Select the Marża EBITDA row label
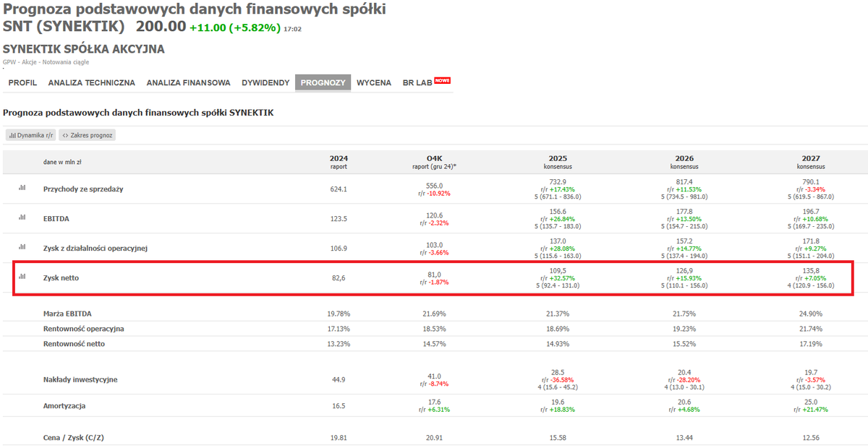 point(67,314)
